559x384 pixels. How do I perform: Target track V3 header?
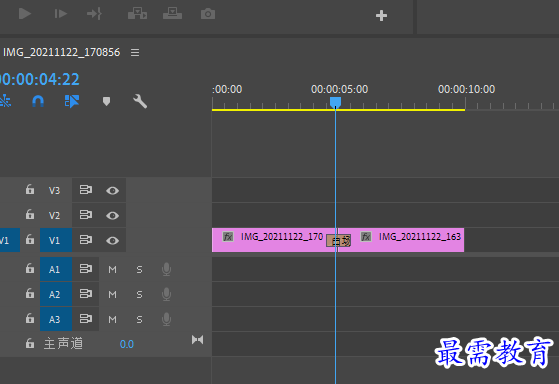56,190
